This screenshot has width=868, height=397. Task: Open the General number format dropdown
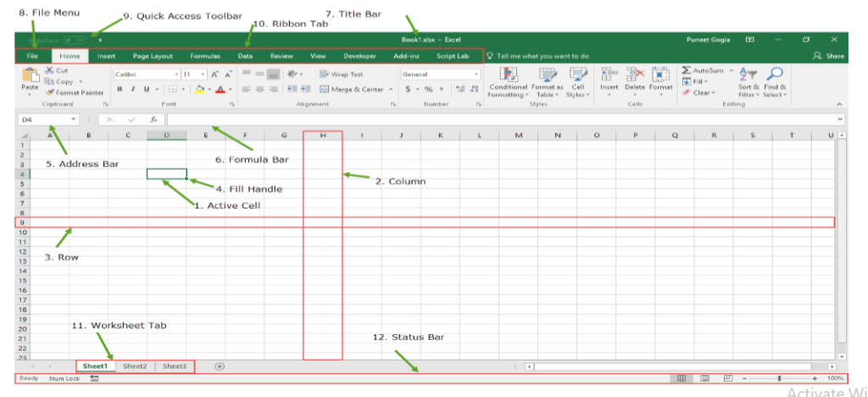point(476,74)
